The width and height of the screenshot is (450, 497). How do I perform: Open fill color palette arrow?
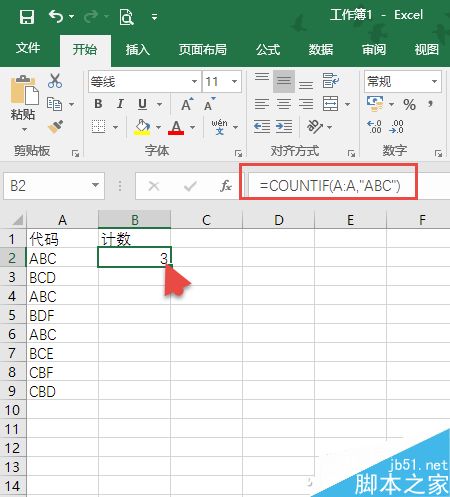(x=158, y=127)
